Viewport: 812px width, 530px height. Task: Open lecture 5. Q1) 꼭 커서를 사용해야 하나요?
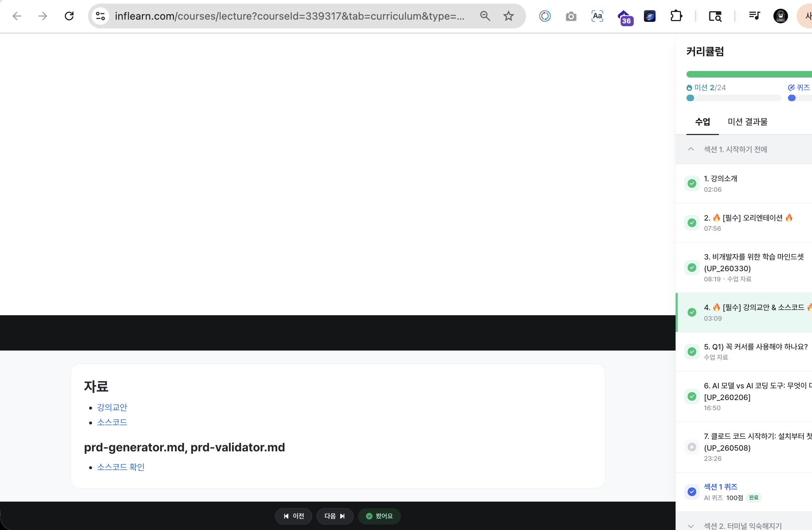(744, 351)
